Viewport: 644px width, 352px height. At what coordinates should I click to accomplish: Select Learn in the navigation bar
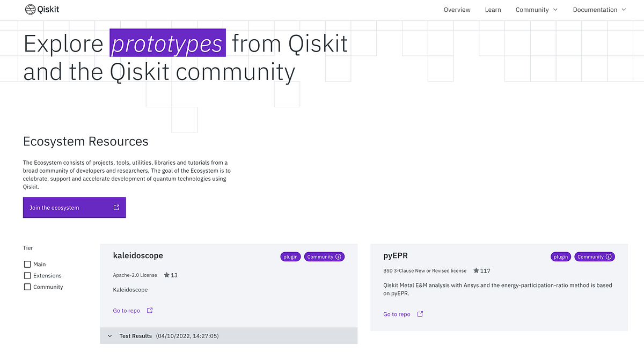493,10
